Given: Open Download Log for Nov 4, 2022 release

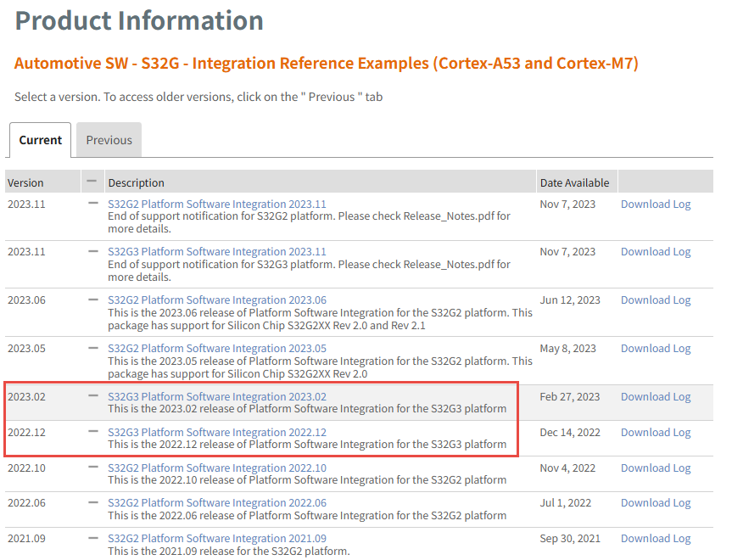Looking at the screenshot, I should point(656,468).
